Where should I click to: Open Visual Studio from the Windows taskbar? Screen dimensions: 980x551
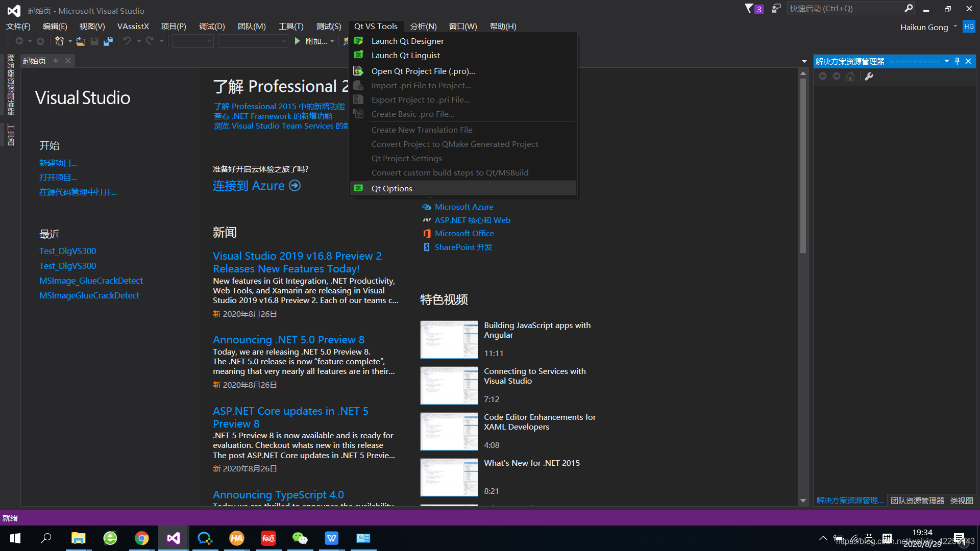173,538
